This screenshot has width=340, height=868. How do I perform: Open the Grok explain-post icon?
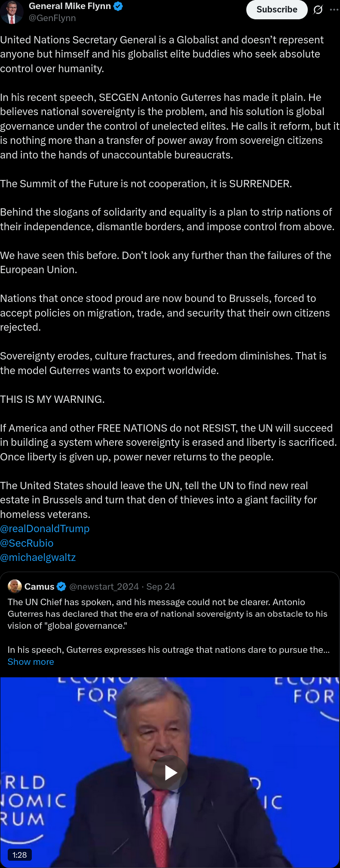pyautogui.click(x=318, y=9)
